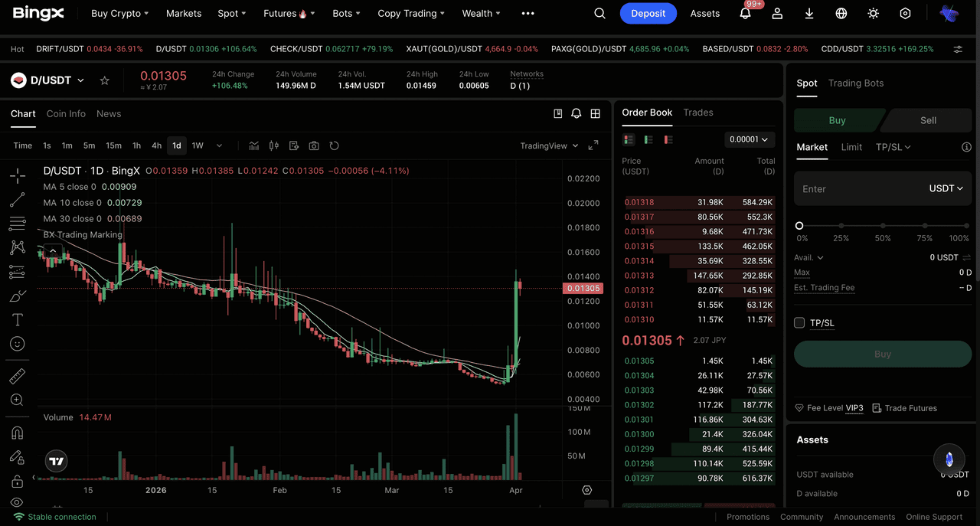The image size is (980, 526).
Task: Select the ruler measure tool
Action: click(x=17, y=375)
